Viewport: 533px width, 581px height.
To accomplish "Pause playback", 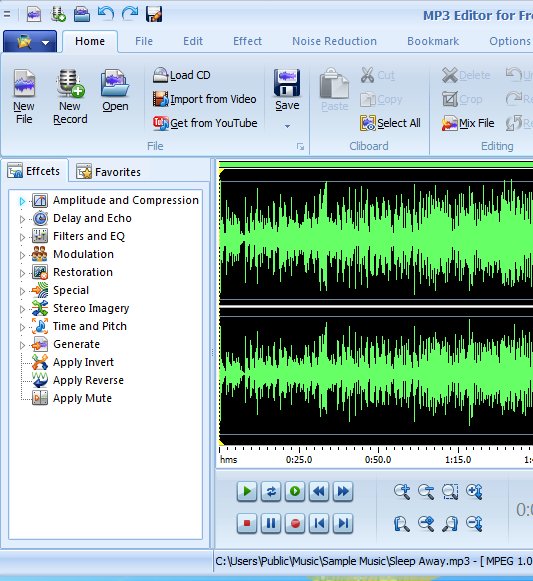I will click(271, 523).
